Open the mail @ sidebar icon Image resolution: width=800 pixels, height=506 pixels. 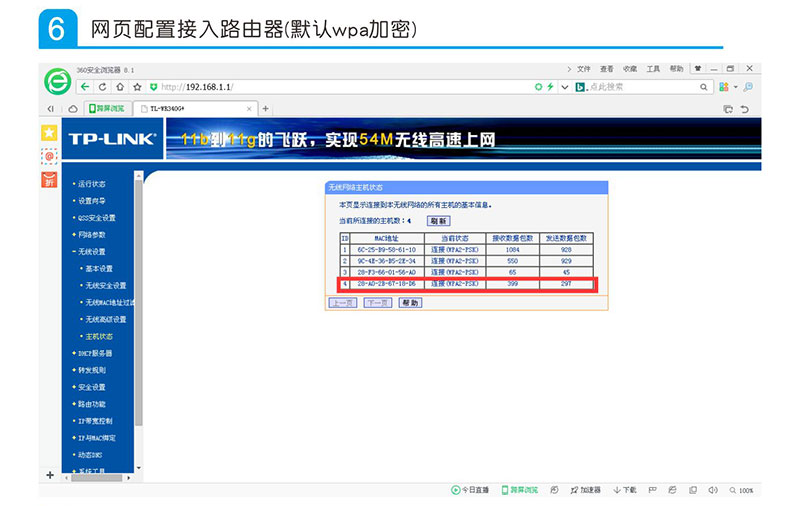pyautogui.click(x=49, y=156)
